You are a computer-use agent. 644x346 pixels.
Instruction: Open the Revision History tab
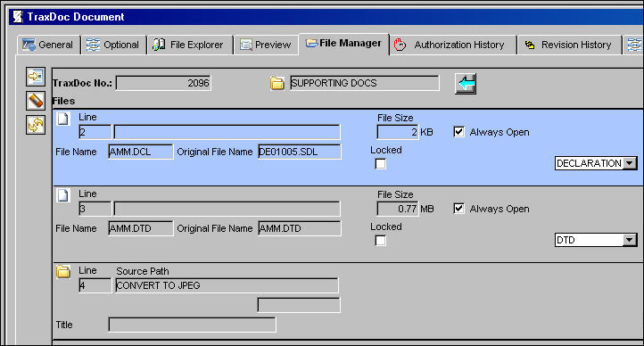[570, 45]
